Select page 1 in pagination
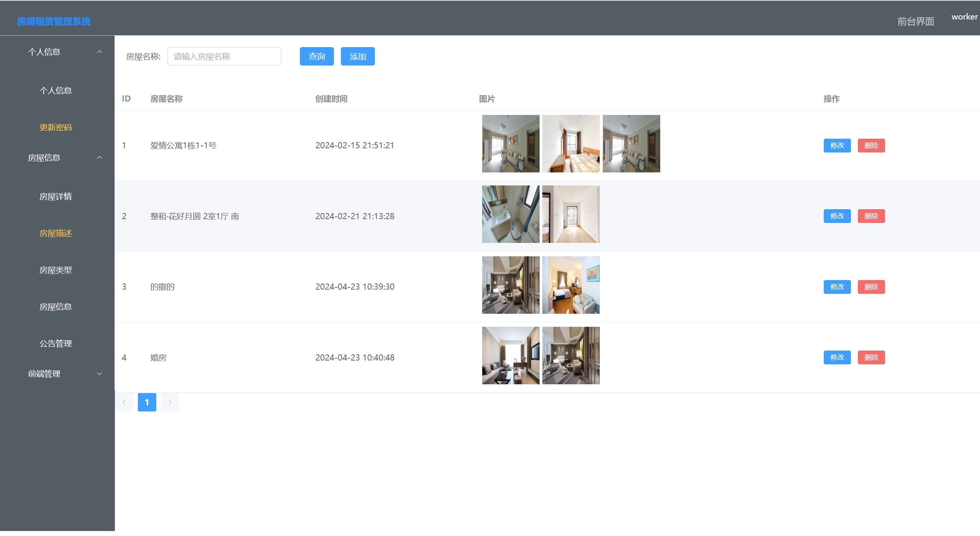 click(x=147, y=402)
